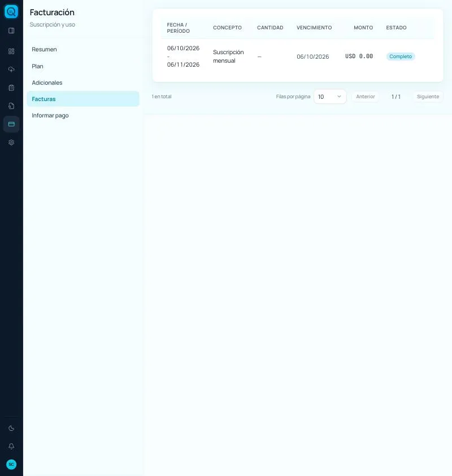
Task: Open the clipboard list icon
Action: pyautogui.click(x=11, y=88)
